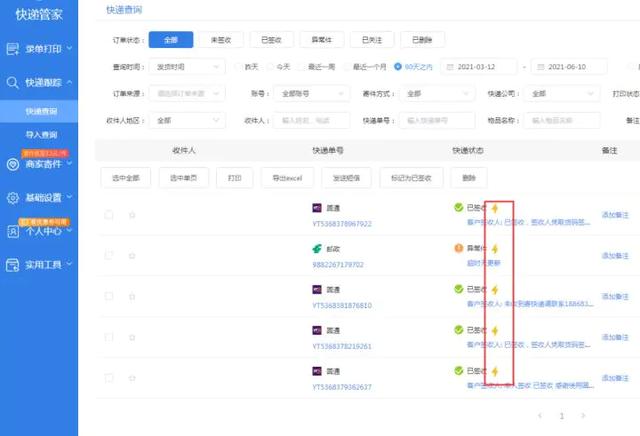
Task: Click lightning icon on the 异常件 邮政 row
Action: 495,249
